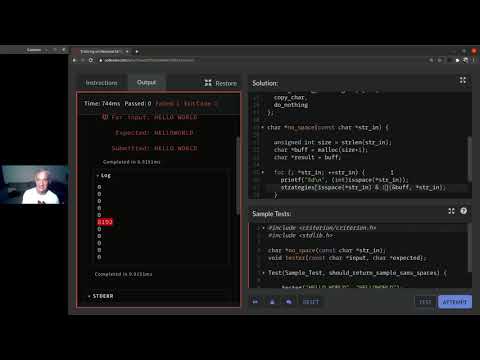
Task: Click the Sample Tests vertical scrollbar
Action: (x=469, y=247)
